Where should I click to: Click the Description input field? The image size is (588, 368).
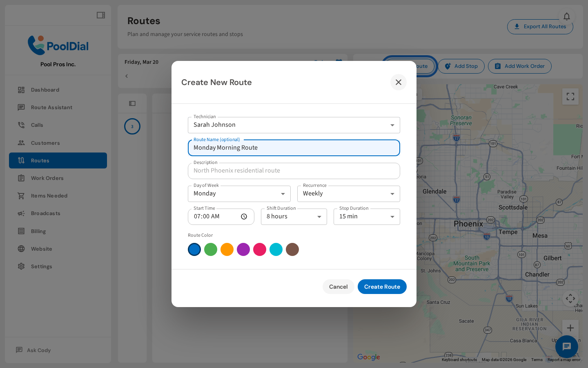tap(294, 171)
